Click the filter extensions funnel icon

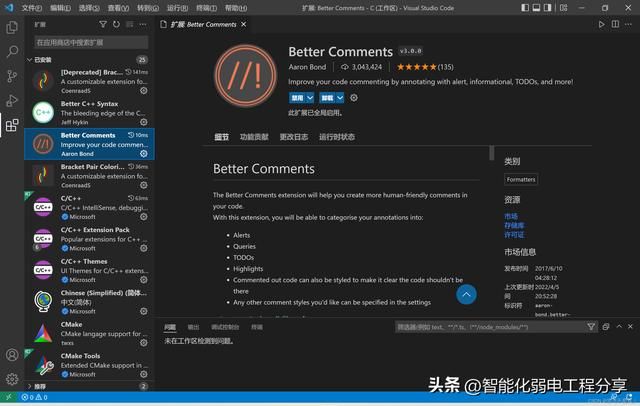(103, 24)
